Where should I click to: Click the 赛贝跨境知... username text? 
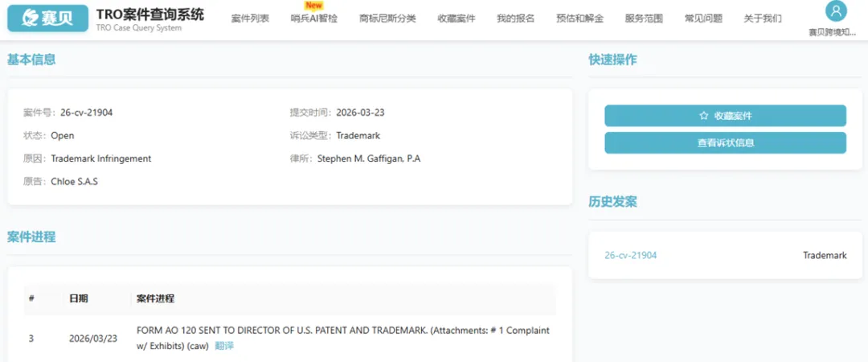pyautogui.click(x=832, y=33)
